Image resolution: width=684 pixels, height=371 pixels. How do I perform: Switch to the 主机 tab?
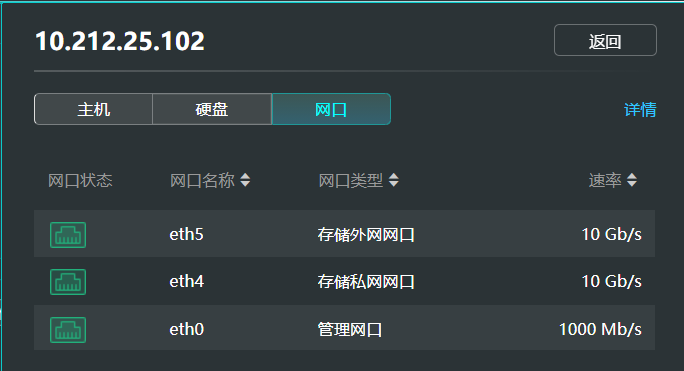[93, 109]
